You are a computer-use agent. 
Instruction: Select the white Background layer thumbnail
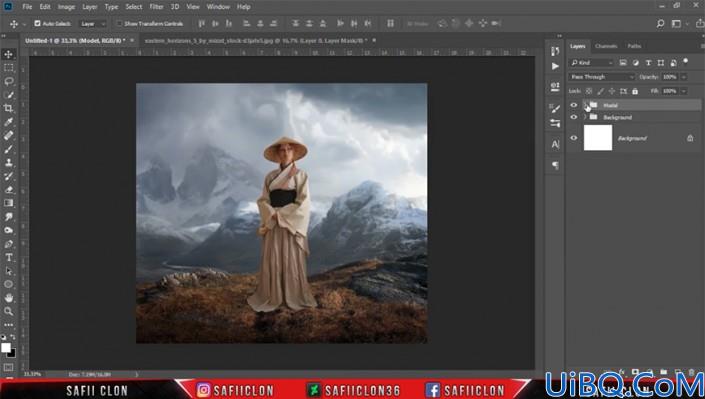tap(598, 138)
